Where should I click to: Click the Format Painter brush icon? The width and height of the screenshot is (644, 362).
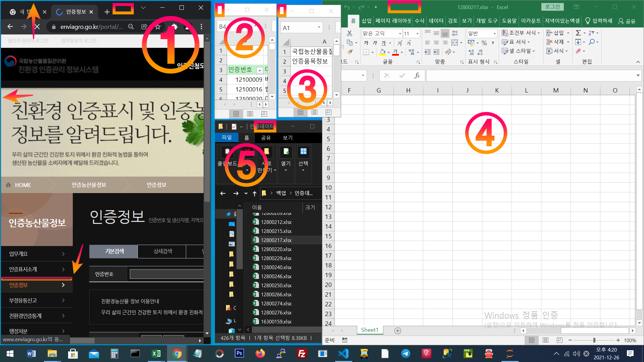(350, 52)
